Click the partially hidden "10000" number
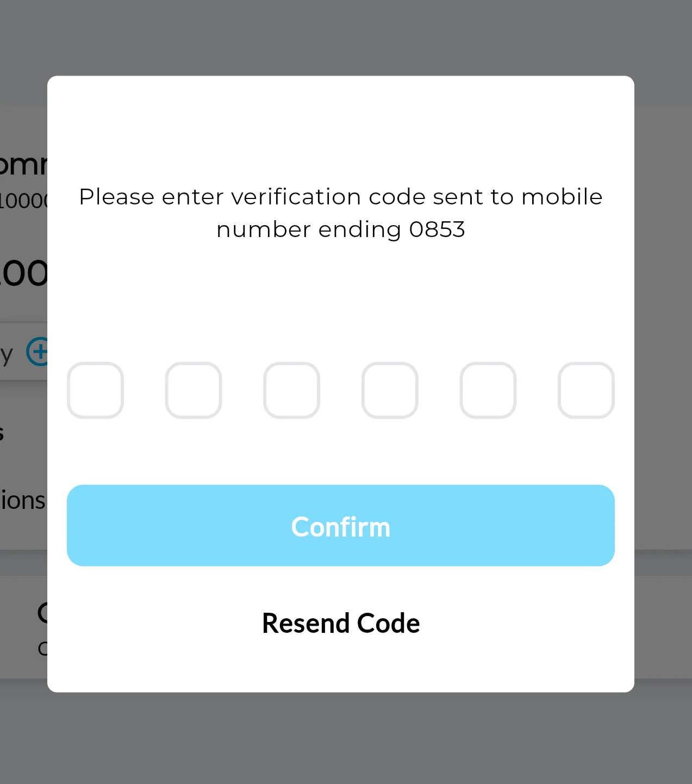Screen dimensions: 692x784 [23, 201]
